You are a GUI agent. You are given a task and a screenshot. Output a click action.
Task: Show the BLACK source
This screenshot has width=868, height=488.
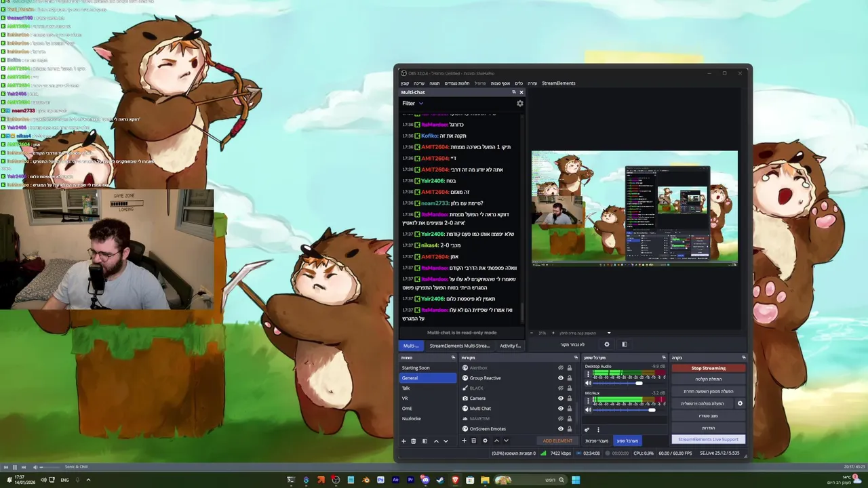tap(561, 388)
